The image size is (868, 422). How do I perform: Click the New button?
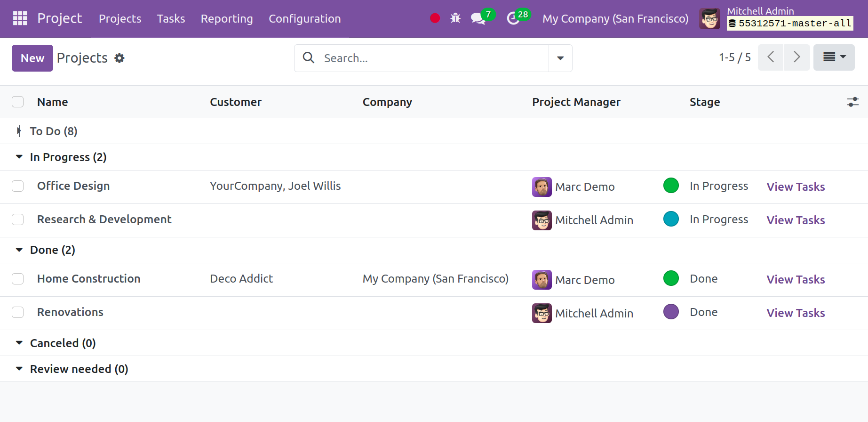click(x=32, y=58)
